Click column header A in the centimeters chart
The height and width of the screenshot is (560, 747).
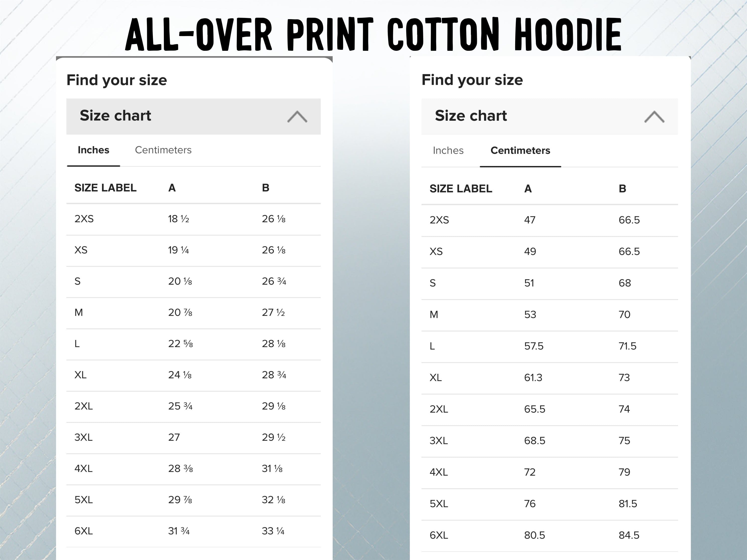point(527,189)
